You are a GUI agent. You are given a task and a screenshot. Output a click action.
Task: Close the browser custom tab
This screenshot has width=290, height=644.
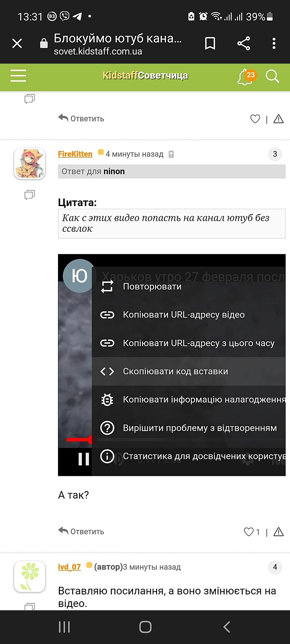point(17,43)
